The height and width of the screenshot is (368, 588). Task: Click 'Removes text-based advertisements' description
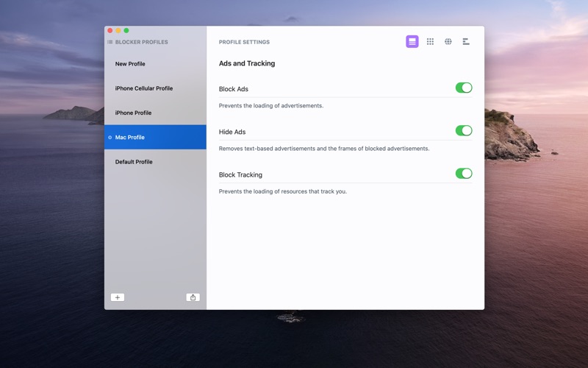click(324, 149)
